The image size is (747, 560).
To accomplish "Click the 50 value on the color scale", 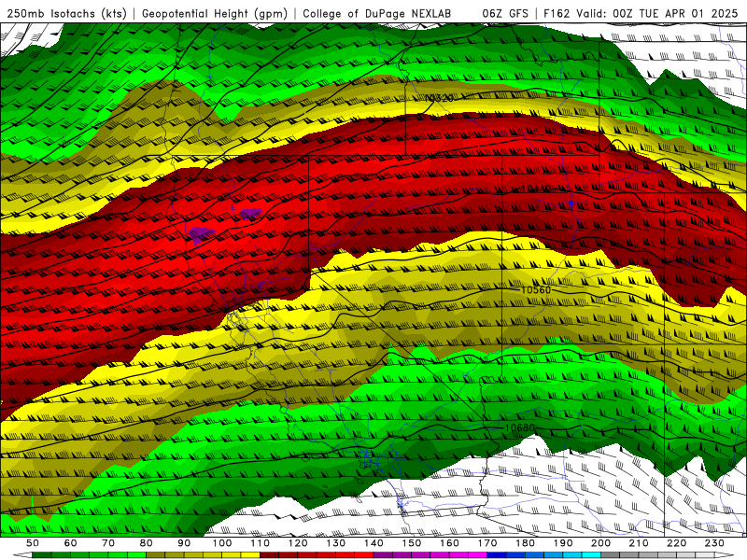I will pyautogui.click(x=33, y=543).
